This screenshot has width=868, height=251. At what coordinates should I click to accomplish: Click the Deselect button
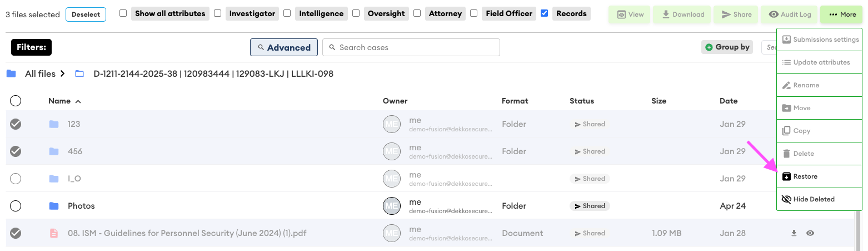86,14
